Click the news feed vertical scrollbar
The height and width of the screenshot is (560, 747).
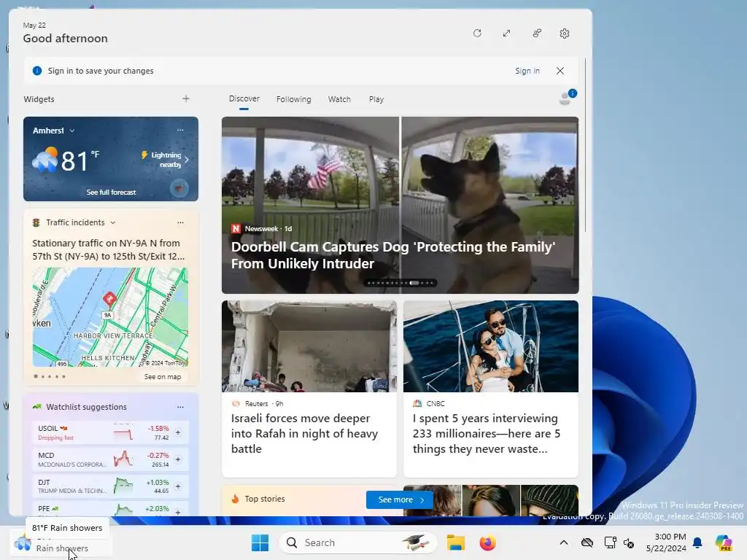coord(586,145)
